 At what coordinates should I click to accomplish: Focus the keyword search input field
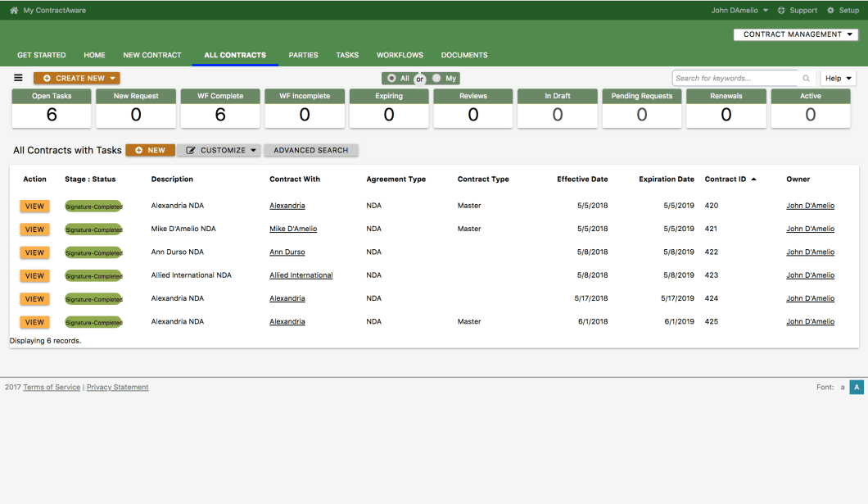pos(735,78)
